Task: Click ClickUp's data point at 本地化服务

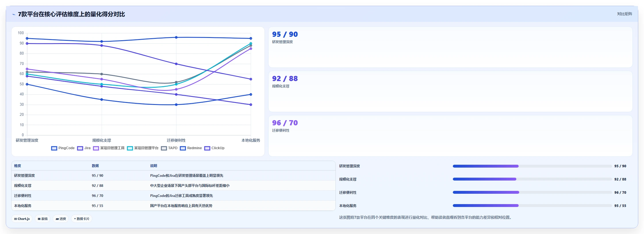Action: pyautogui.click(x=251, y=105)
